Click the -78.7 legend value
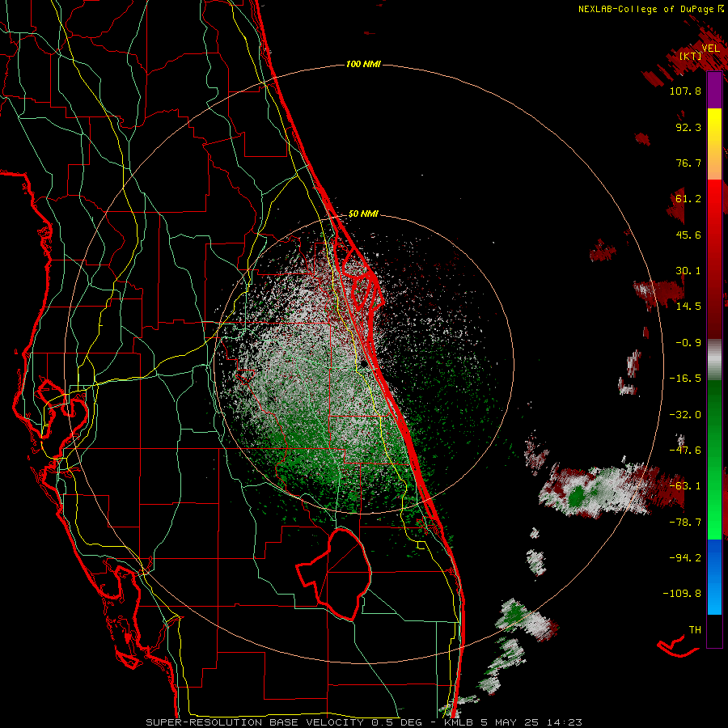The height and width of the screenshot is (728, 728). pos(685,523)
